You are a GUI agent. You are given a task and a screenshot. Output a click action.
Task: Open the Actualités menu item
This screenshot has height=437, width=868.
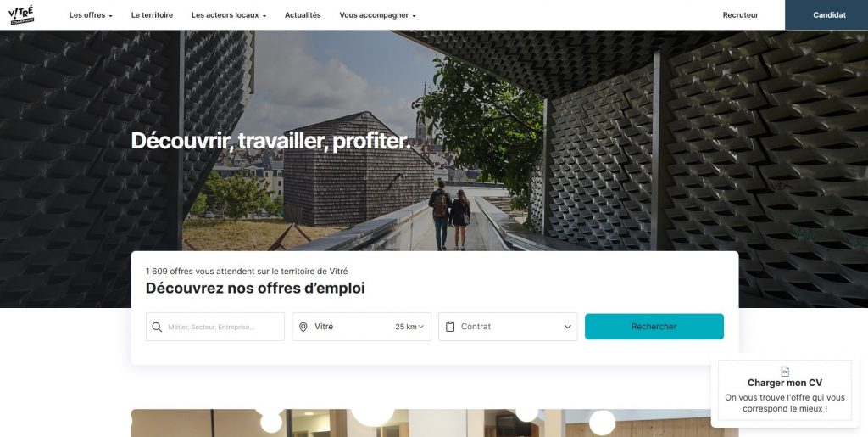303,15
